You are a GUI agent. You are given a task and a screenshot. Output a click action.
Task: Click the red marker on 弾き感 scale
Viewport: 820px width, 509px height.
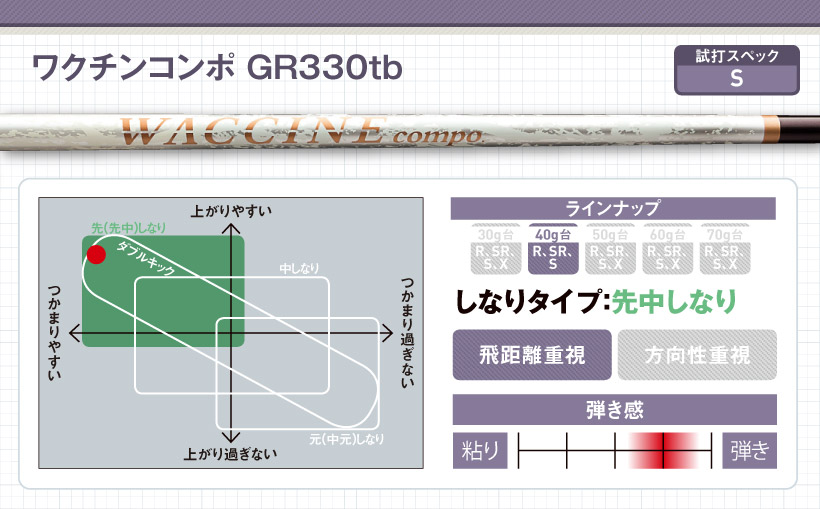662,451
